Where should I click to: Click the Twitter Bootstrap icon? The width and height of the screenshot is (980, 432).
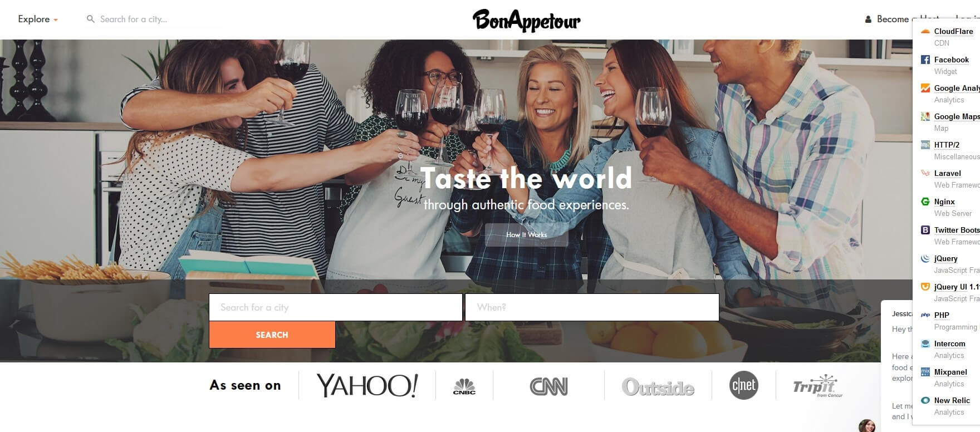point(925,230)
